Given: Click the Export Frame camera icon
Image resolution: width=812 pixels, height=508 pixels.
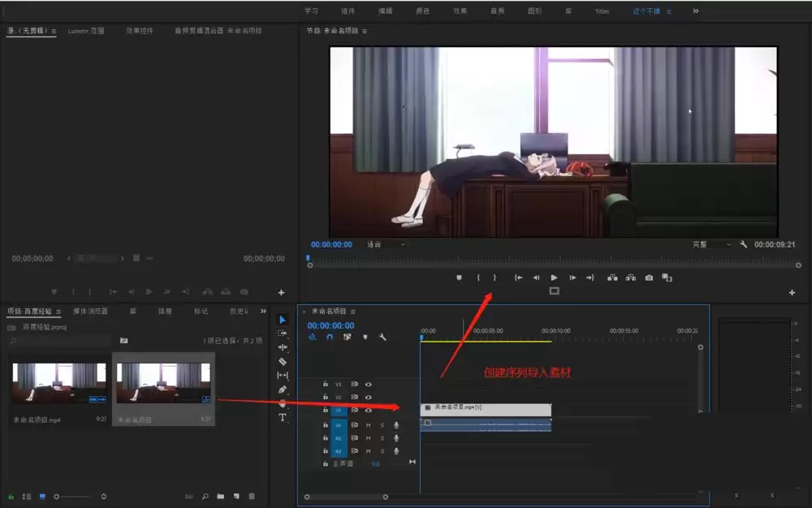Looking at the screenshot, I should point(648,278).
